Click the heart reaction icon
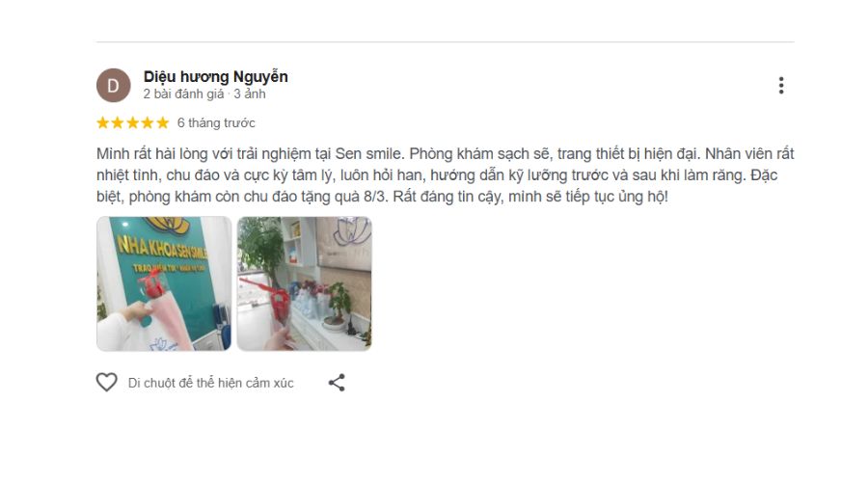Image resolution: width=868 pixels, height=482 pixels. 107,383
